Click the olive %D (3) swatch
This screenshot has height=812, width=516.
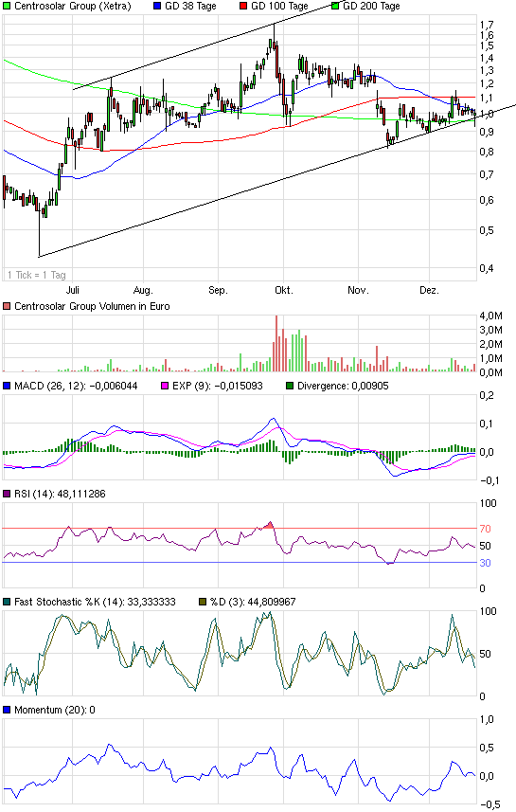[x=203, y=602]
